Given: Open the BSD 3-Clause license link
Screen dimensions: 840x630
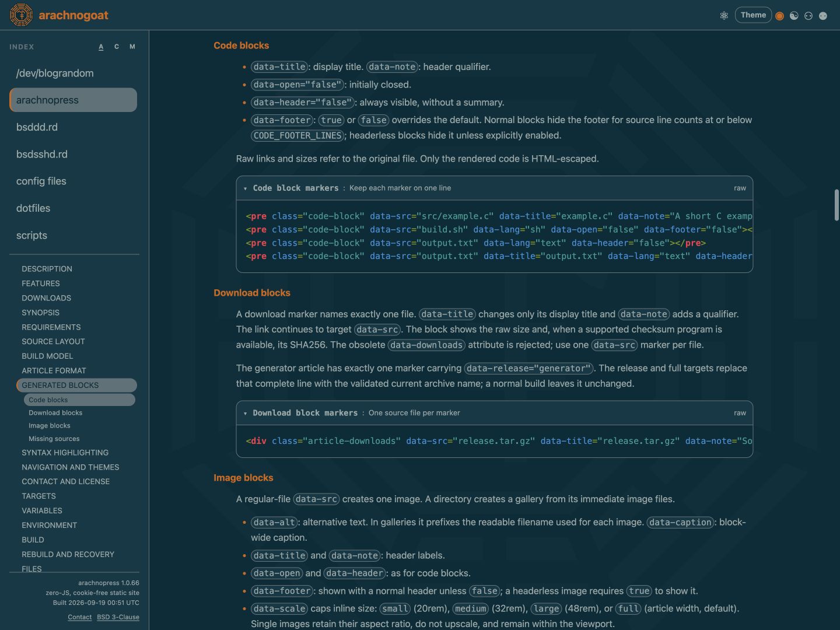Looking at the screenshot, I should (x=118, y=617).
